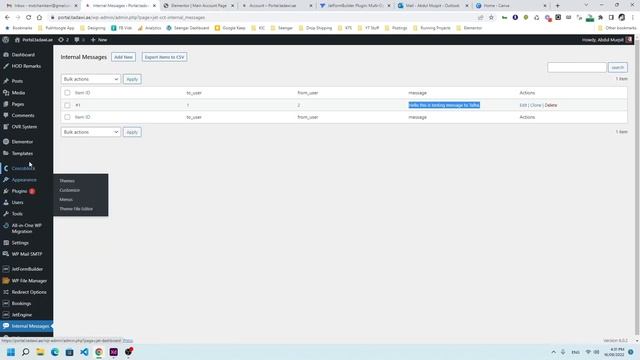
Task: Click the highlighted message text in row #1
Action: [x=444, y=105]
